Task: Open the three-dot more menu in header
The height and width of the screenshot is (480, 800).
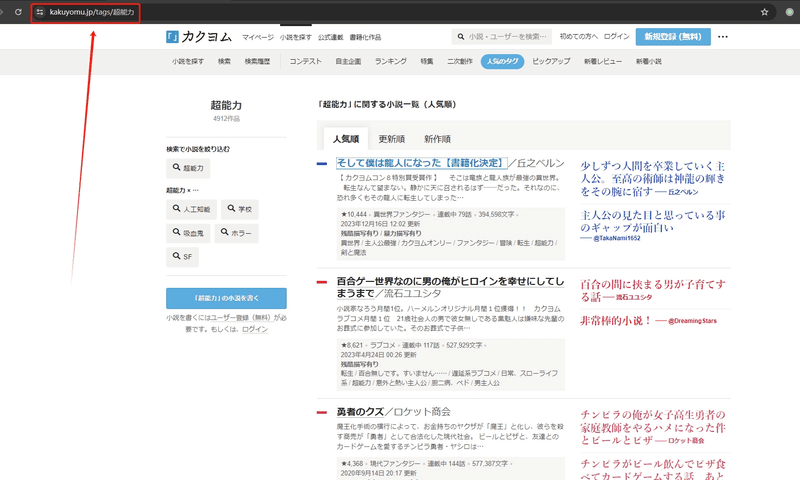Action: coord(722,37)
